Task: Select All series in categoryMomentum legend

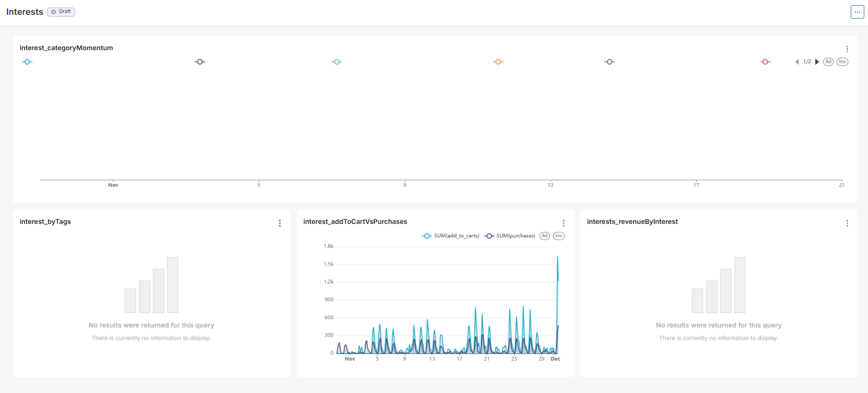Action: pos(829,62)
